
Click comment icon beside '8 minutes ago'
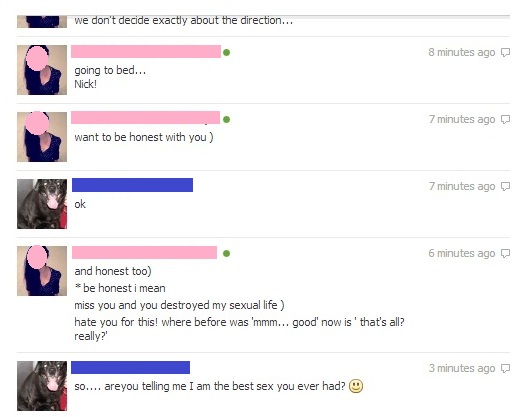pos(506,53)
